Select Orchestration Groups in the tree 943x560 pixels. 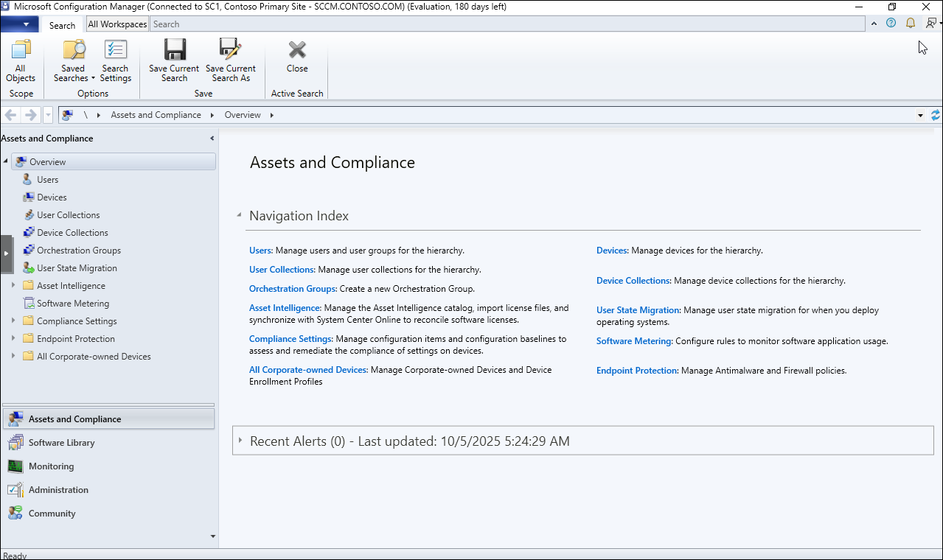click(x=78, y=251)
